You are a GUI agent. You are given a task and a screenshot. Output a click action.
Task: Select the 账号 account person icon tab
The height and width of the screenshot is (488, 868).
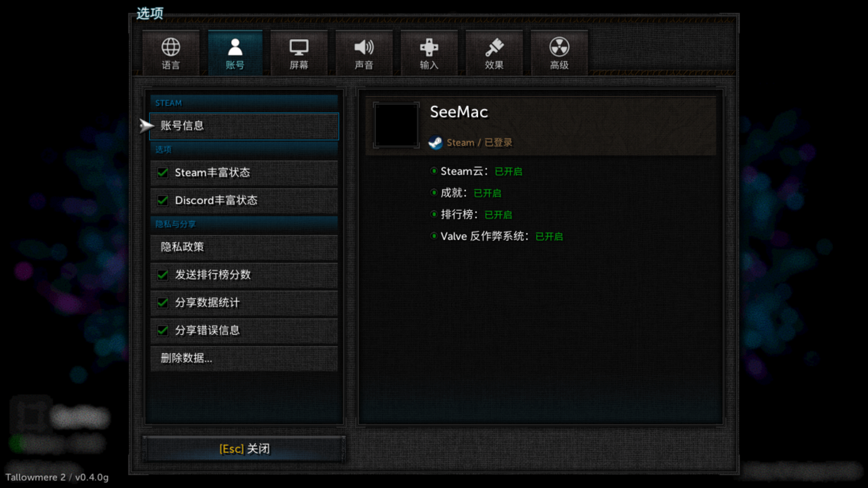click(x=235, y=52)
